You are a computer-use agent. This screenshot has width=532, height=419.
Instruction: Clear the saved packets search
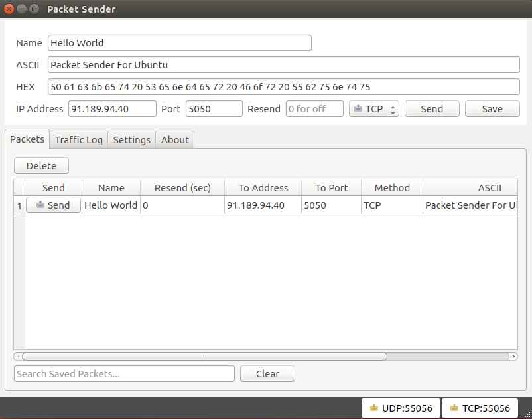267,373
